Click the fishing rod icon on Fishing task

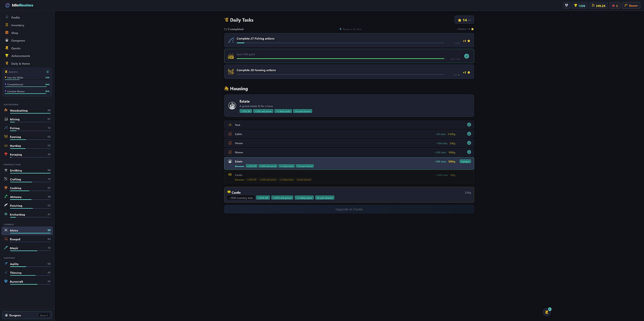[231, 40]
